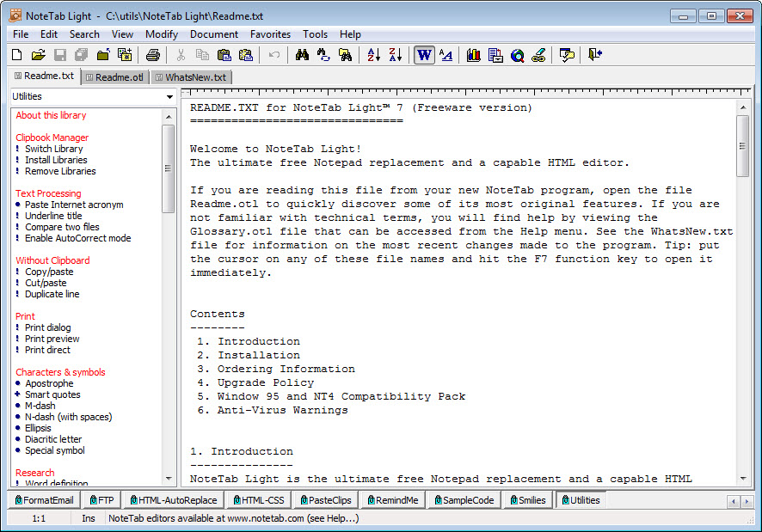Click the 'Print preview' clip
Screen dimensions: 762x532
click(x=52, y=339)
